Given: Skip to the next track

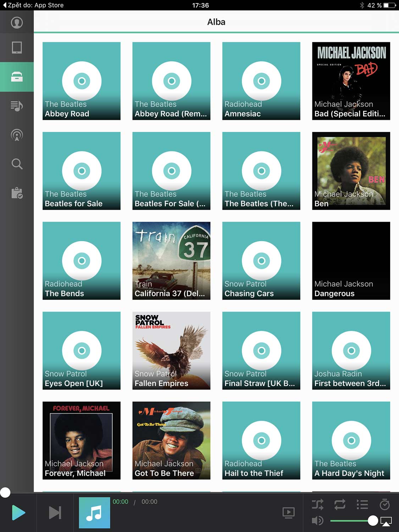Looking at the screenshot, I should (x=55, y=512).
